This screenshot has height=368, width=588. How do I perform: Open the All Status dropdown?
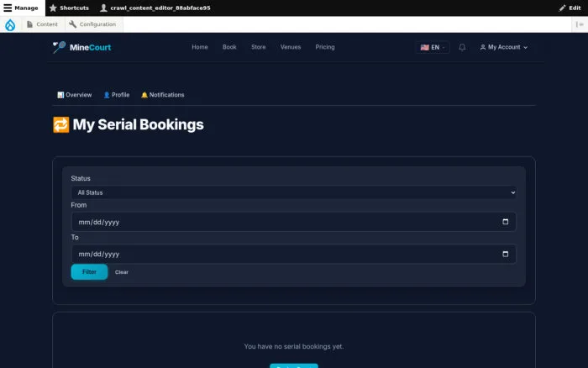(x=294, y=192)
